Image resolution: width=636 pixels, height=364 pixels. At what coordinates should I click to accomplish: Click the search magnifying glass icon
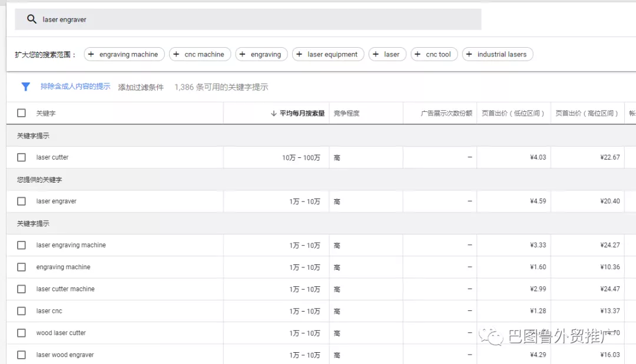pos(32,19)
